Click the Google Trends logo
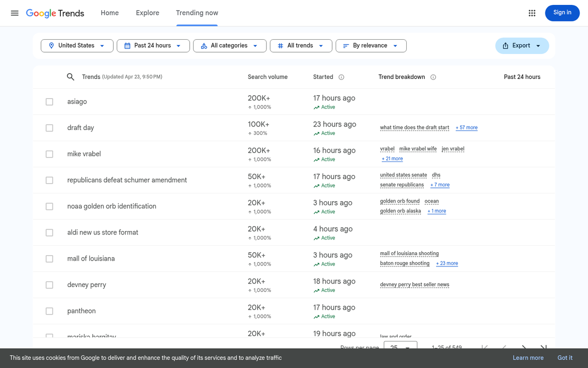 click(x=55, y=13)
